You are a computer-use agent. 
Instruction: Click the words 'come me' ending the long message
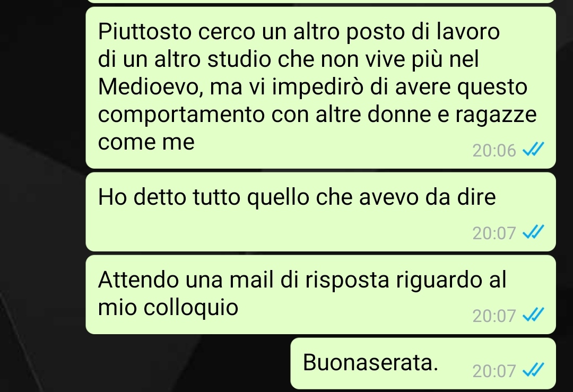point(146,142)
